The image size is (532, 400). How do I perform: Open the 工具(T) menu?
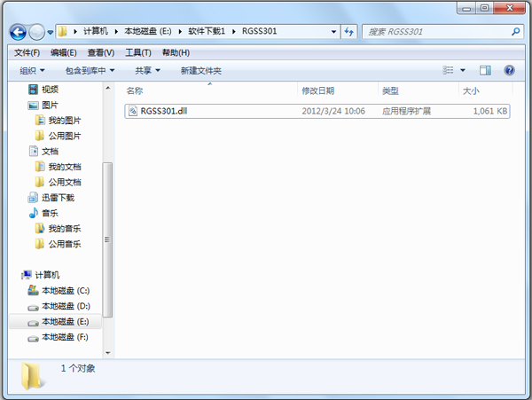coord(138,52)
